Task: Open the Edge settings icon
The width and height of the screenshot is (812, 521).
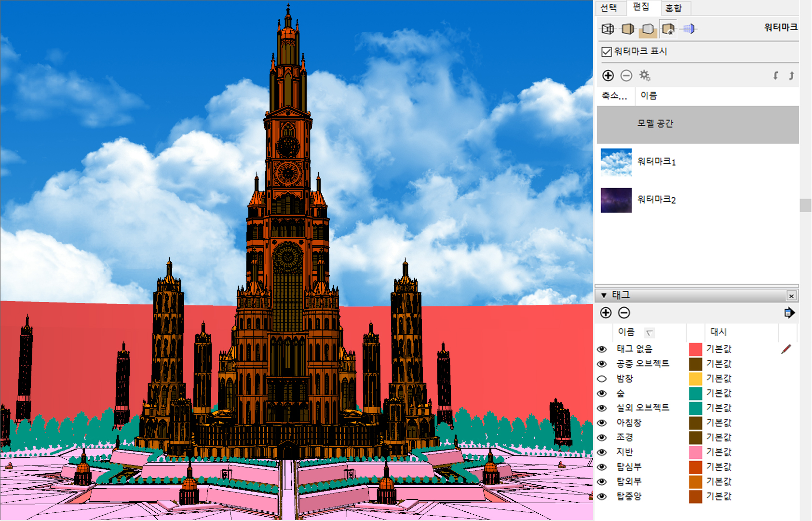Action: coord(608,29)
